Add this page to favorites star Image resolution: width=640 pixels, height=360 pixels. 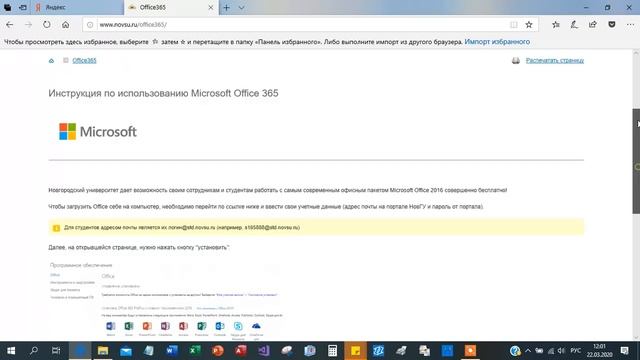529,25
